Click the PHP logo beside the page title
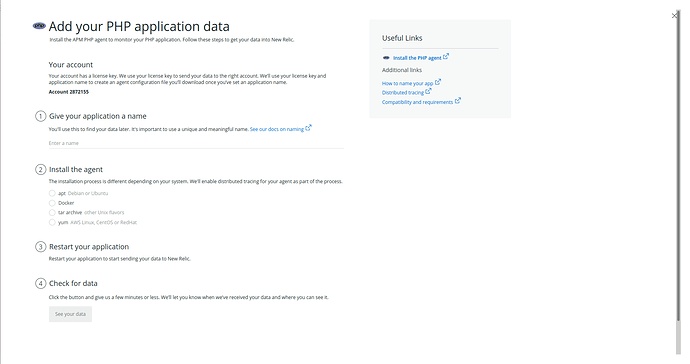Screen dimensions: 690x364 pos(39,26)
